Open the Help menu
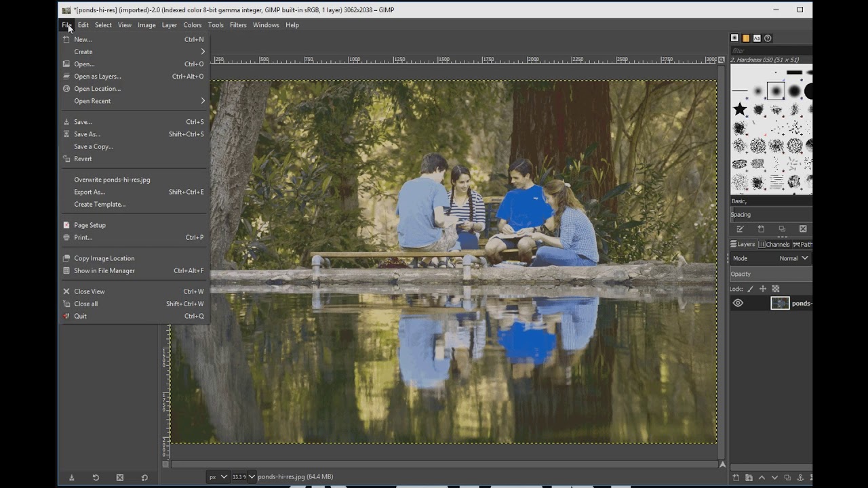The height and width of the screenshot is (488, 868). (x=292, y=25)
